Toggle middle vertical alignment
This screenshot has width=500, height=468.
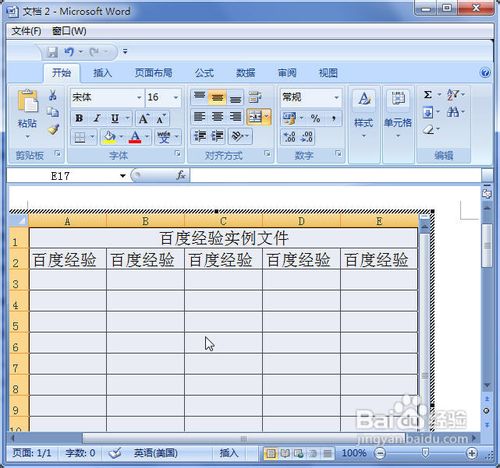pyautogui.click(x=217, y=97)
